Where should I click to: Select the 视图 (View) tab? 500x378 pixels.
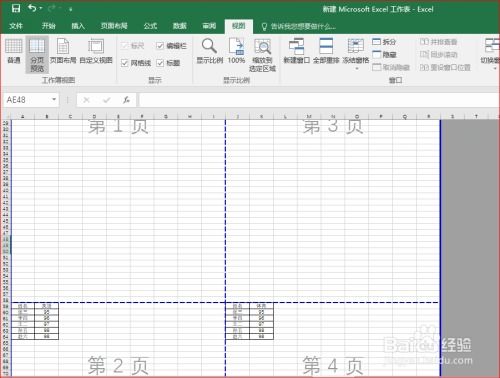tap(239, 26)
